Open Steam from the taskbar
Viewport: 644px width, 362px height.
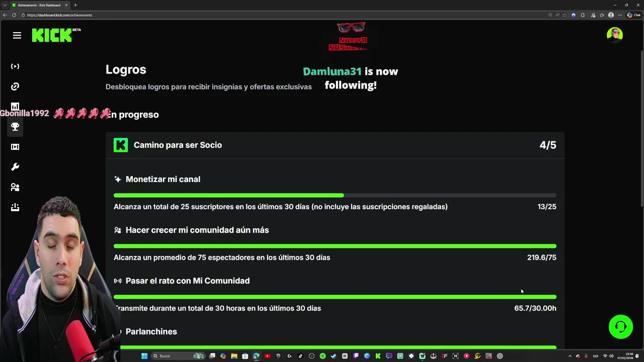coord(334,356)
